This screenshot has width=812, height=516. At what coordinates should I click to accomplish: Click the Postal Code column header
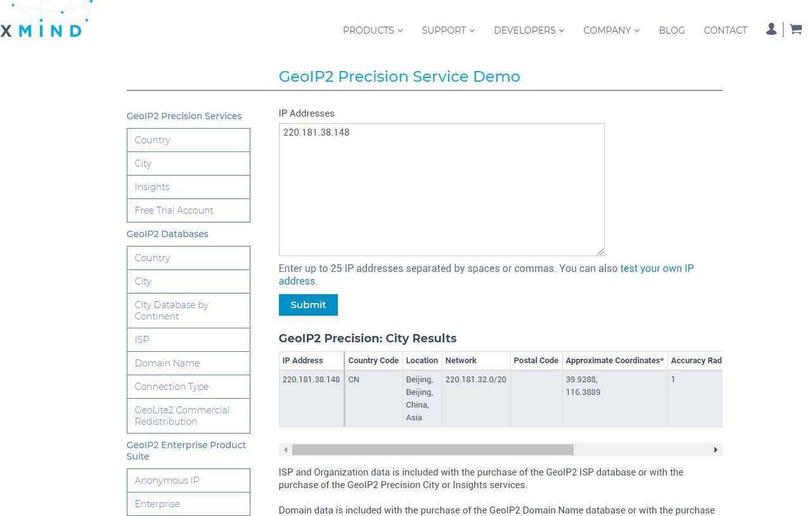point(536,361)
